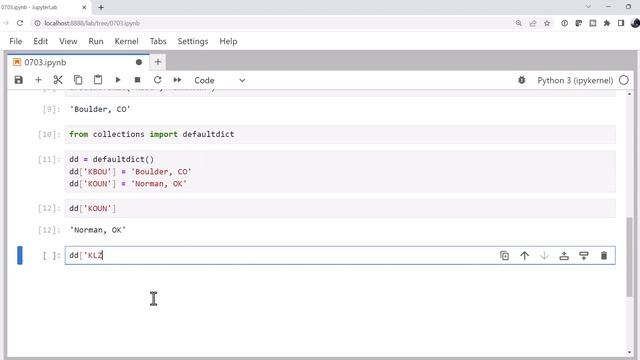
Task: Open the browser profile avatar
Action: tap(635, 23)
